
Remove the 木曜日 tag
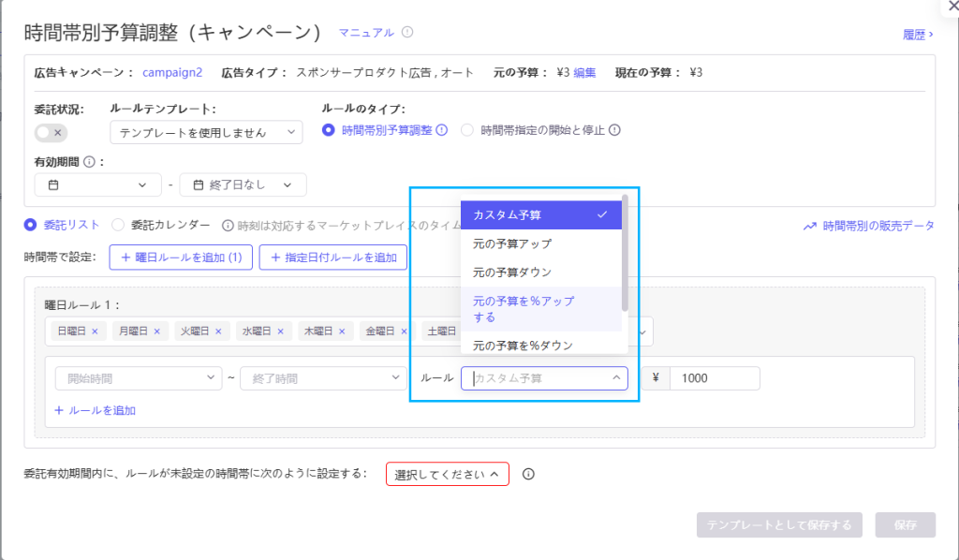point(342,332)
